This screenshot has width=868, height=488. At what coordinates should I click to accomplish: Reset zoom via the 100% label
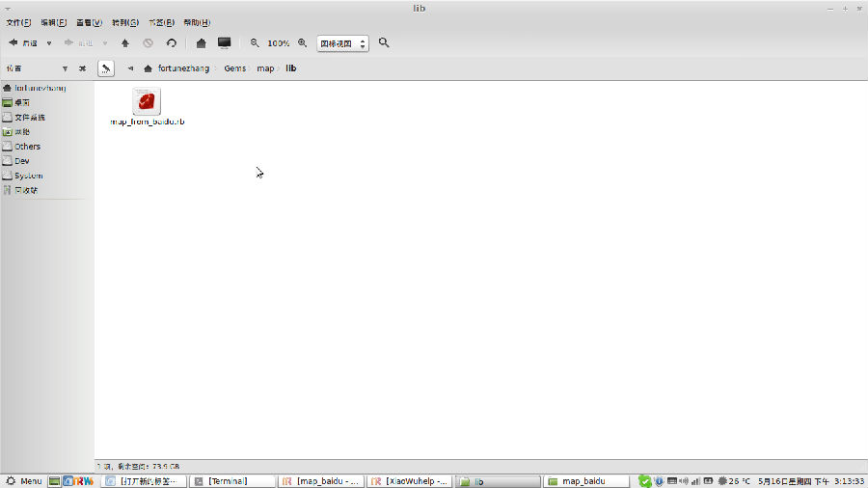coord(279,43)
